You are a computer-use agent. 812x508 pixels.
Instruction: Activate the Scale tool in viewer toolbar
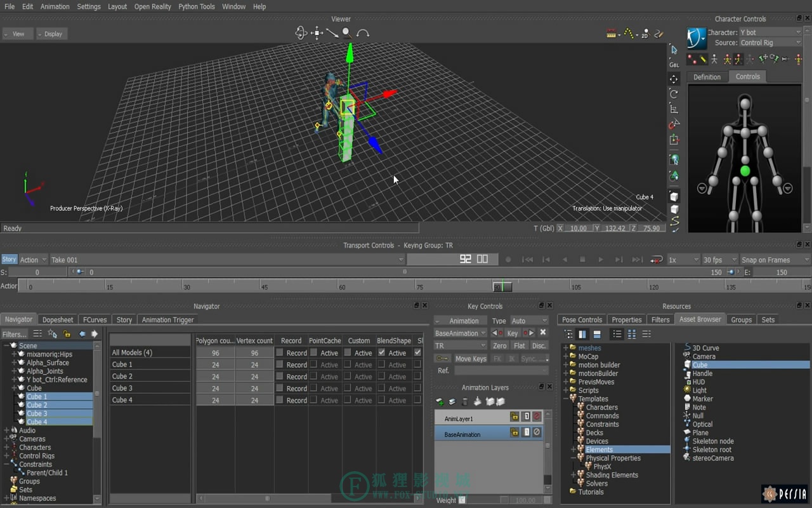[674, 109]
